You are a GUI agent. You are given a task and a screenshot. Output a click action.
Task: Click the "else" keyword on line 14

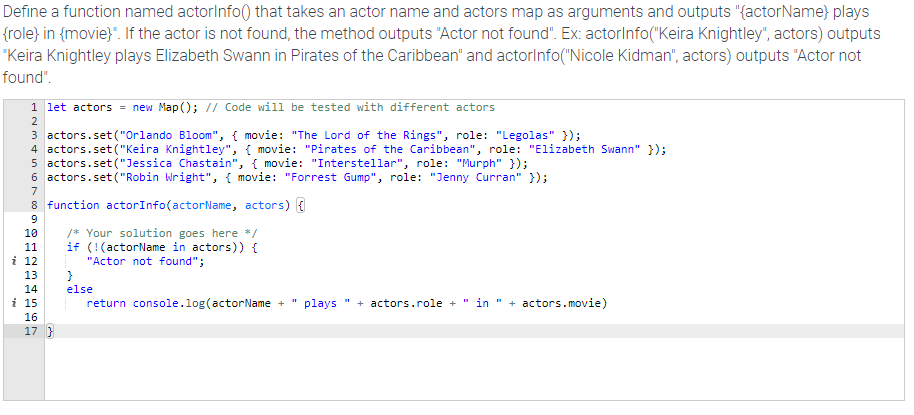click(x=79, y=289)
